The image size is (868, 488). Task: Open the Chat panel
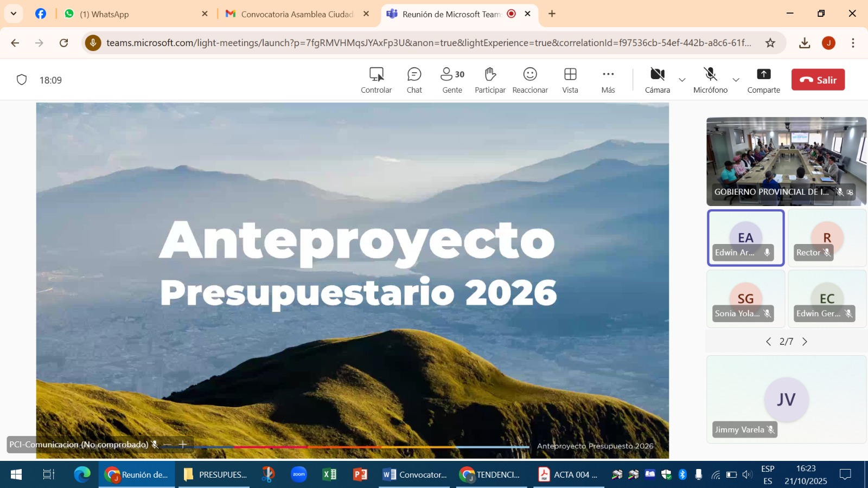[414, 80]
